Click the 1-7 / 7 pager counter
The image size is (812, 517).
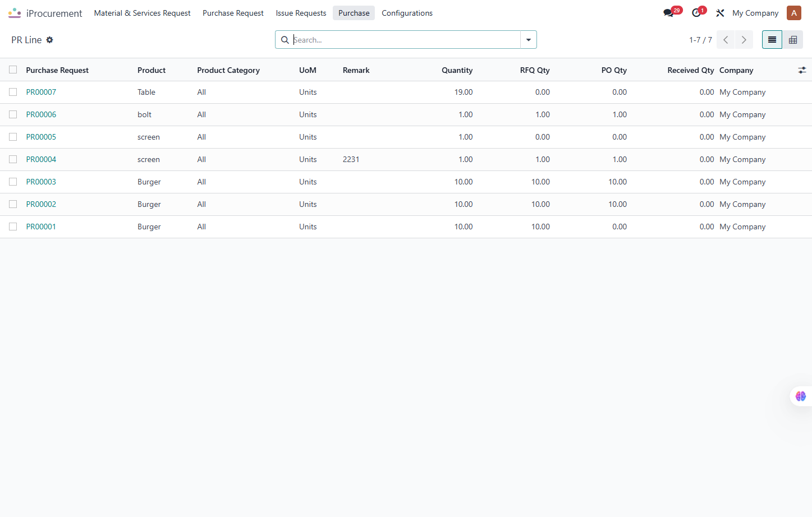[700, 40]
